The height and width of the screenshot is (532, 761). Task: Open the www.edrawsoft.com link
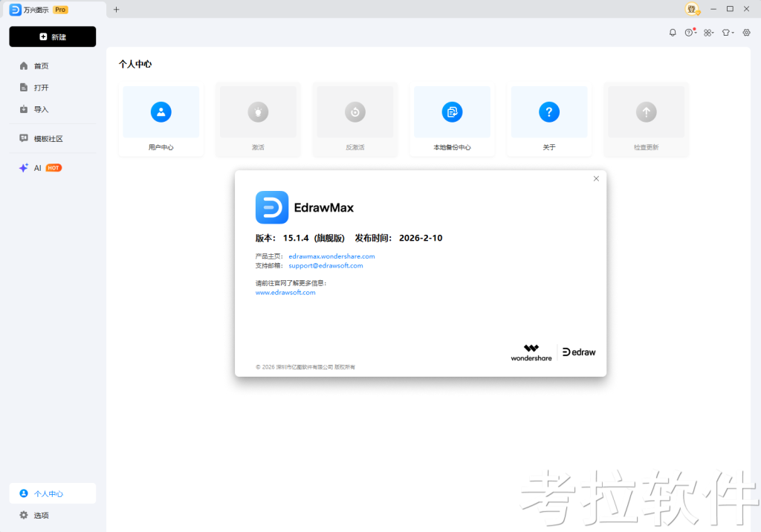285,292
